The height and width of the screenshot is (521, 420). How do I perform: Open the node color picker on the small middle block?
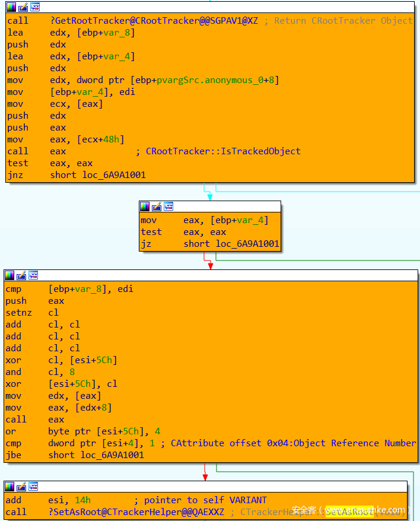pos(145,207)
